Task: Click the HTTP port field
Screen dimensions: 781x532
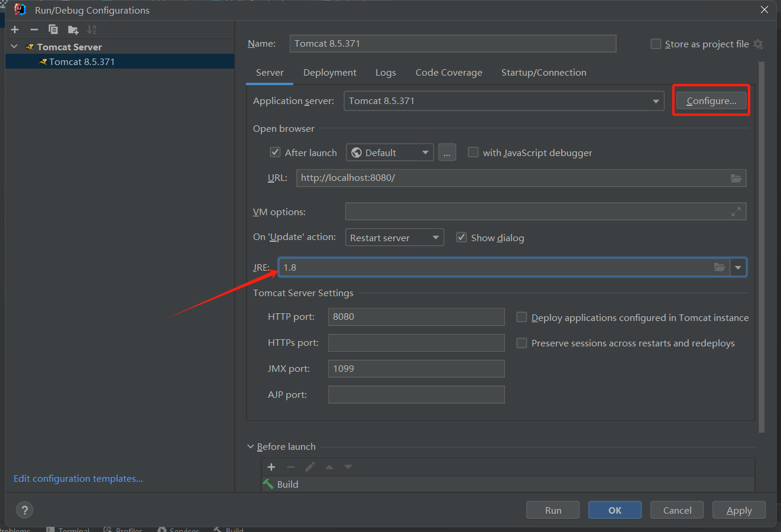Action: coord(416,317)
